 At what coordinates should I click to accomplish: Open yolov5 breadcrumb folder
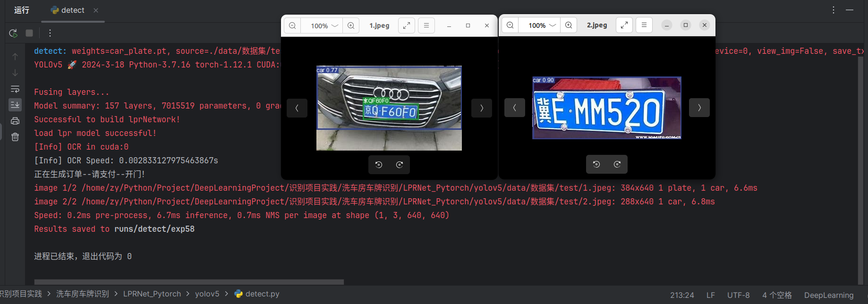coord(207,294)
